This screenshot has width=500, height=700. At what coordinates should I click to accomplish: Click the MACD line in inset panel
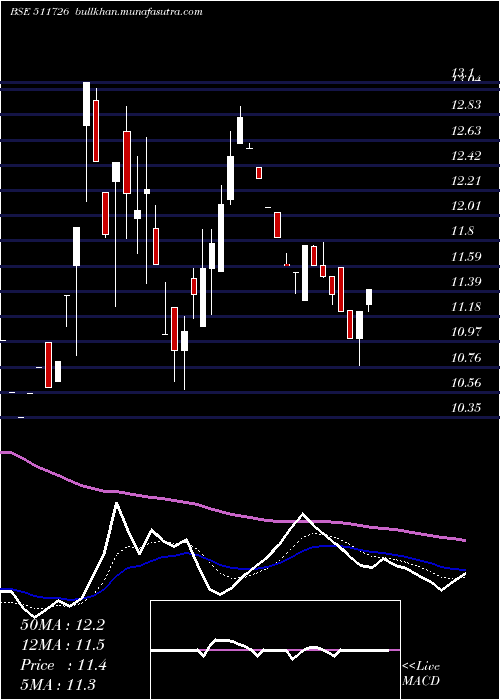(x=270, y=649)
